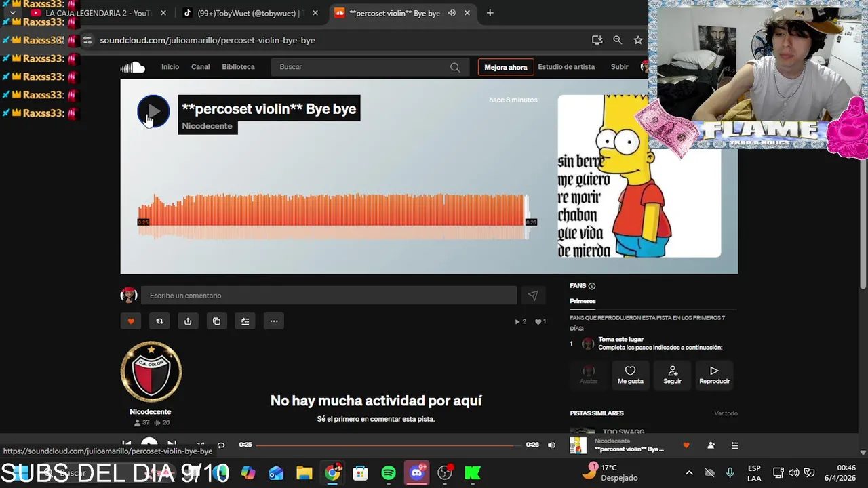The width and height of the screenshot is (868, 488).
Task: Open Copilot from the taskbar
Action: coord(248,473)
